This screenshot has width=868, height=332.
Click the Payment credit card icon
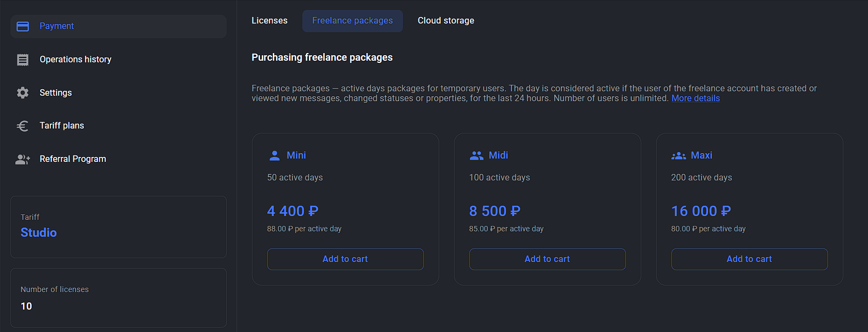point(22,26)
